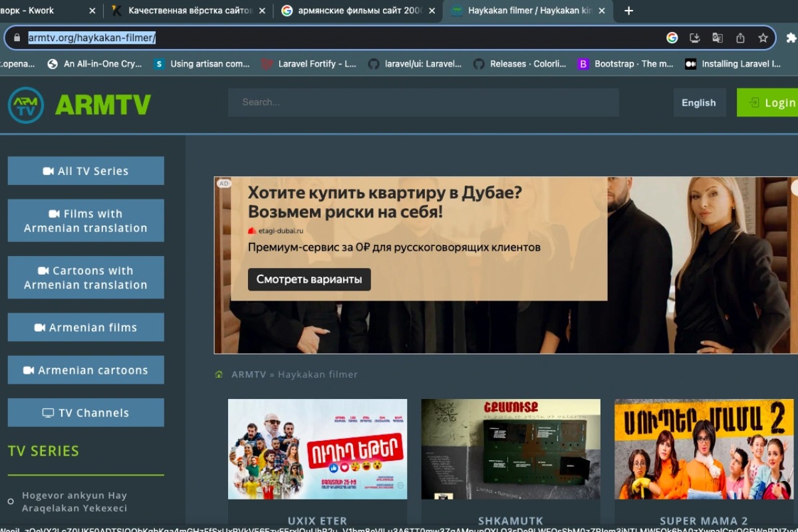
Task: Click the Haykakan filmer breadcrumb text
Action: pyautogui.click(x=318, y=374)
